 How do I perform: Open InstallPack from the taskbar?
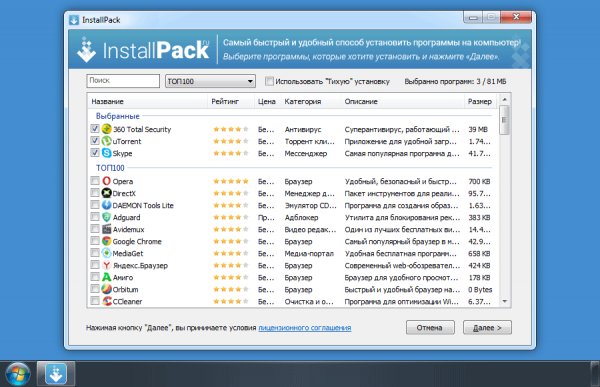point(56,374)
